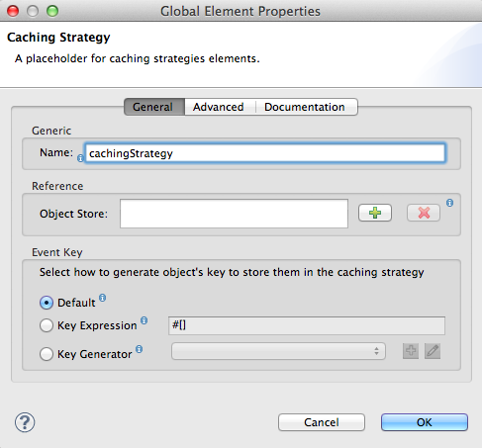This screenshot has height=448, width=482.
Task: Switch to the General tab
Action: pos(154,107)
